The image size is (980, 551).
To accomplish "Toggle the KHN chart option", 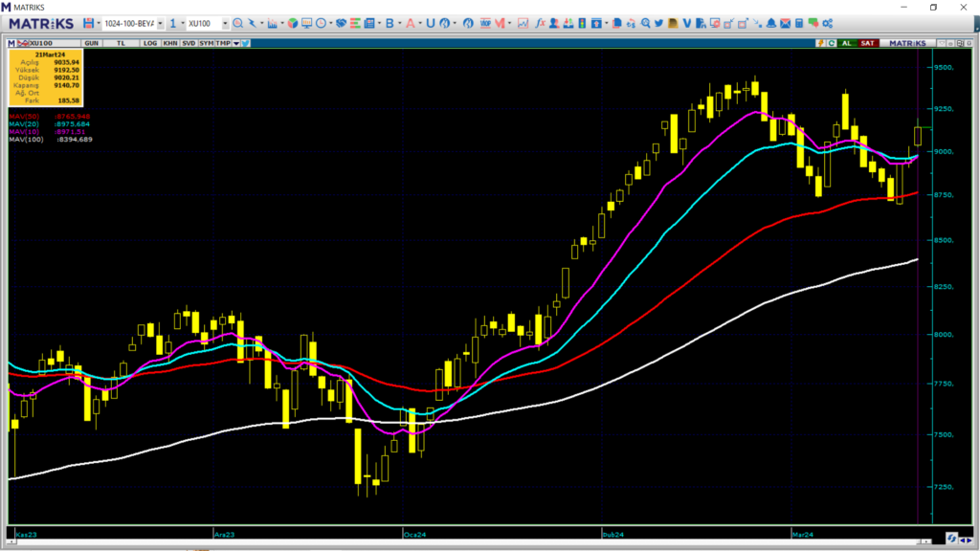I will (x=169, y=43).
